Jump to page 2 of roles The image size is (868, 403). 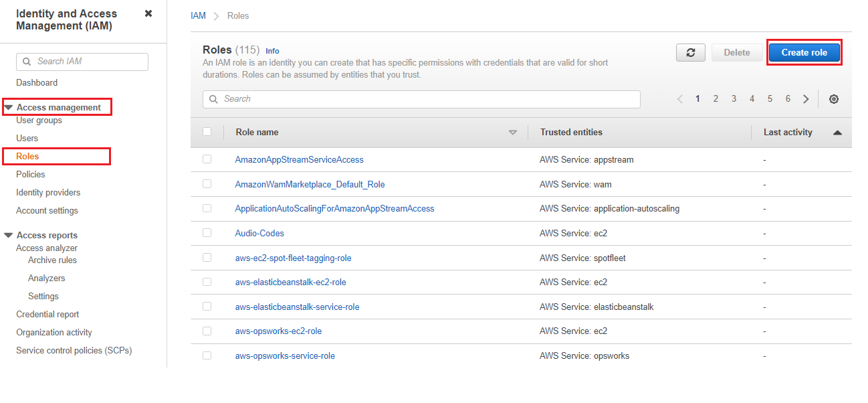716,99
